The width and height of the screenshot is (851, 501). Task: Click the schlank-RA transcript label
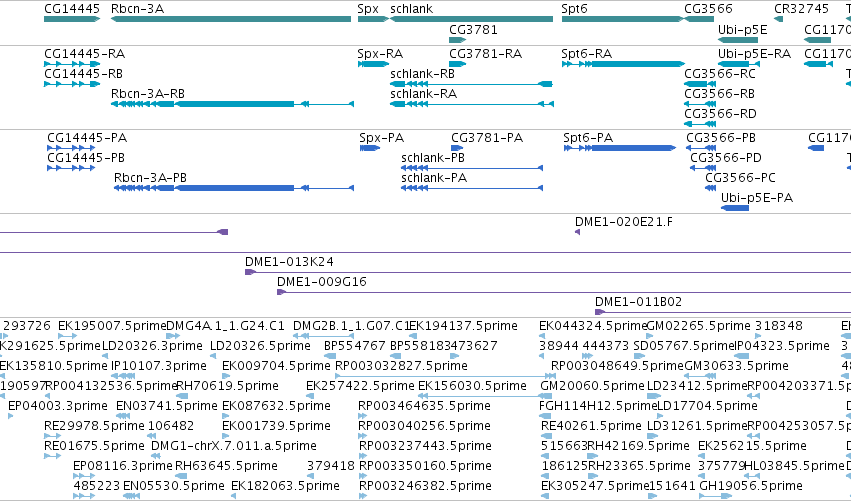click(x=423, y=94)
